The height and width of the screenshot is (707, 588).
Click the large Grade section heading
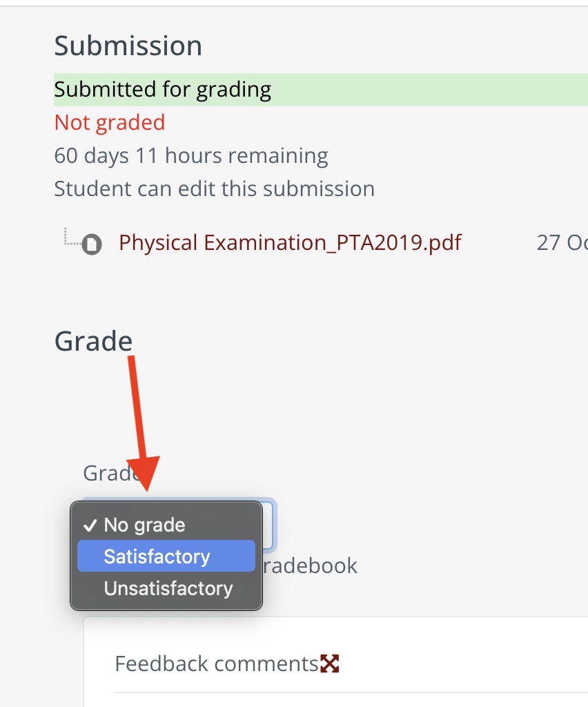click(x=93, y=341)
